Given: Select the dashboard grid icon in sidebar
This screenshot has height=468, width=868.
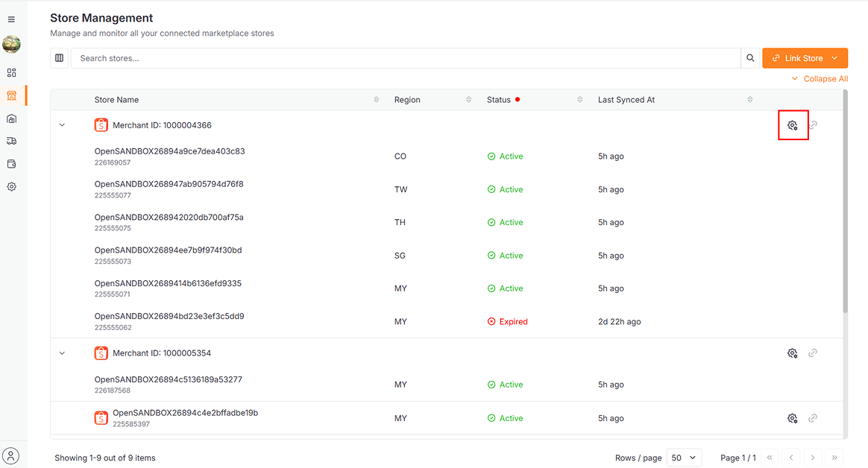Looking at the screenshot, I should (11, 72).
